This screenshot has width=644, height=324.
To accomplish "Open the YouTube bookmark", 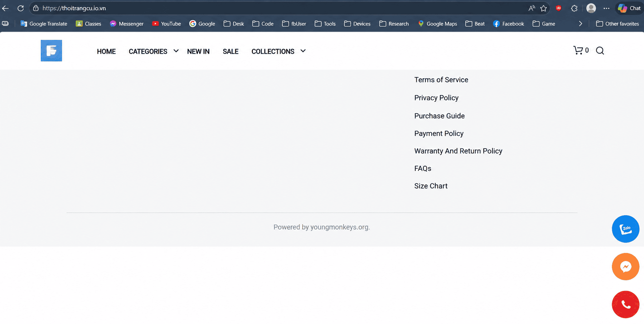I will 166,24.
